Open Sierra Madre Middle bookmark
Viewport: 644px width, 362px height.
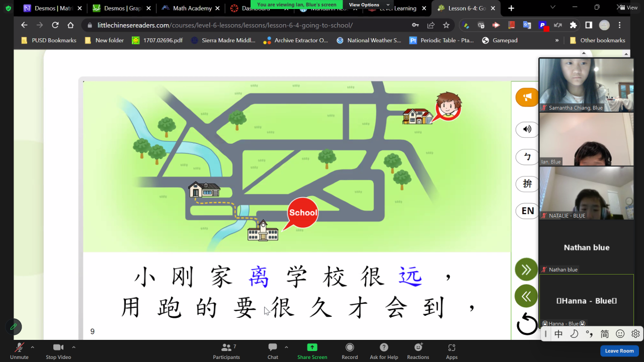coord(223,40)
